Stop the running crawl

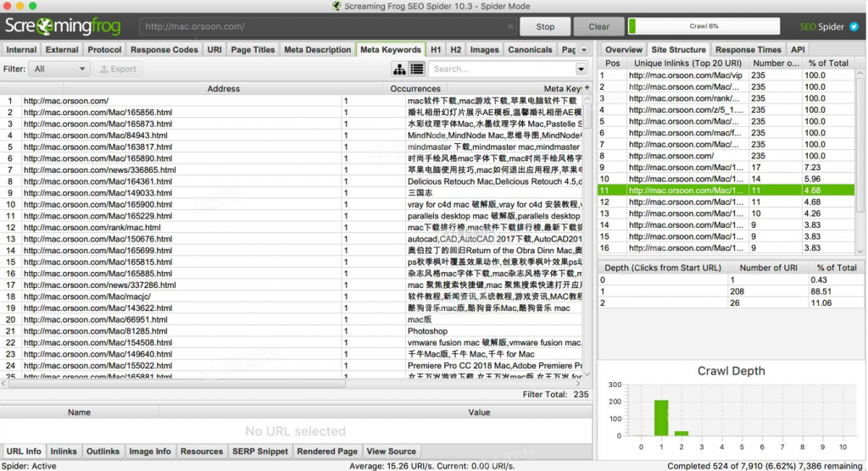(x=545, y=26)
